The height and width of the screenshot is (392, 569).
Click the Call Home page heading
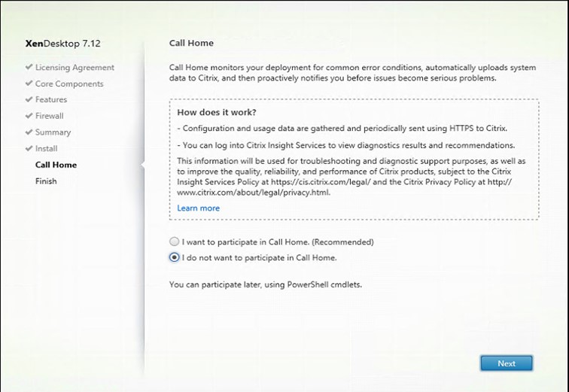coord(191,43)
